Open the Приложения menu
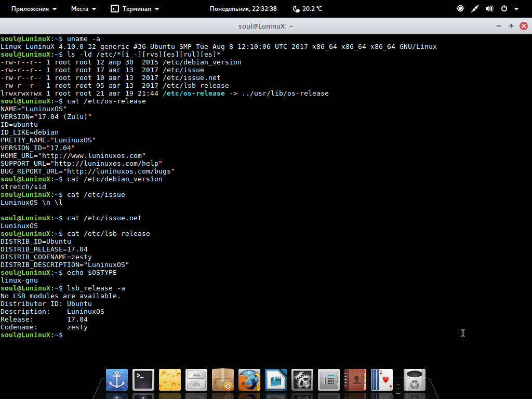Screen dimensions: 532x399 (34, 8)
